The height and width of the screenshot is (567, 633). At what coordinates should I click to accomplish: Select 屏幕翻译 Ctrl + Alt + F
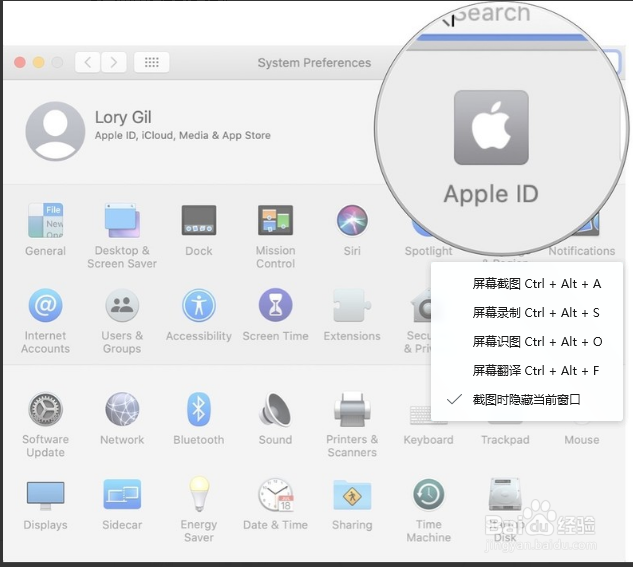(526, 370)
